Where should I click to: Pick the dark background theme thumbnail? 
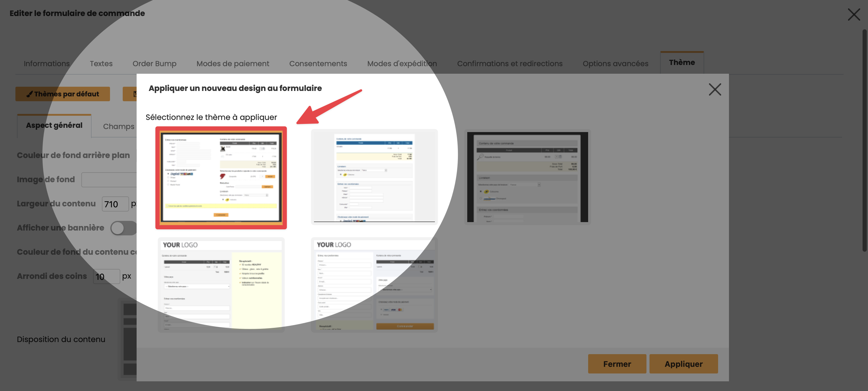click(527, 177)
